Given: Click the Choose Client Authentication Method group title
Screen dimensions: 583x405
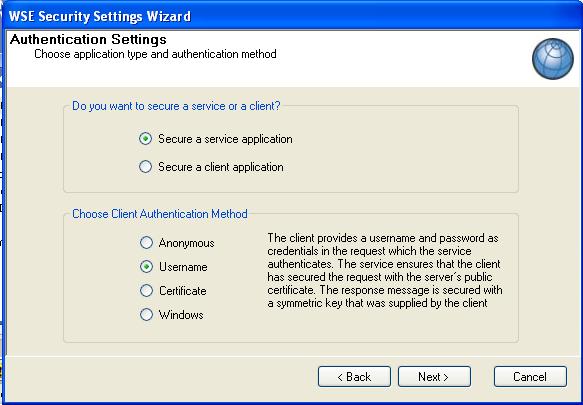Looking at the screenshot, I should (160, 214).
